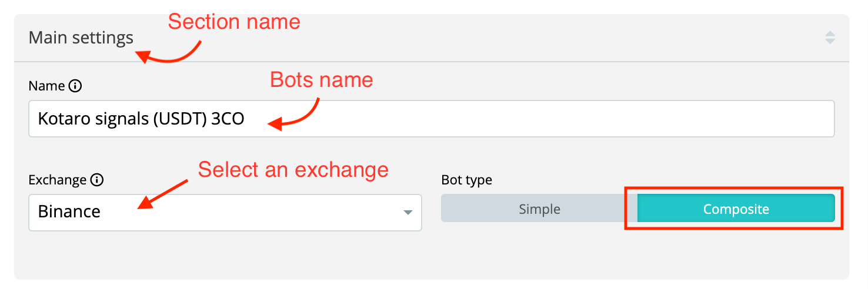Image resolution: width=868 pixels, height=289 pixels.
Task: Click the 'Section name' red annotation text
Action: pos(234,22)
